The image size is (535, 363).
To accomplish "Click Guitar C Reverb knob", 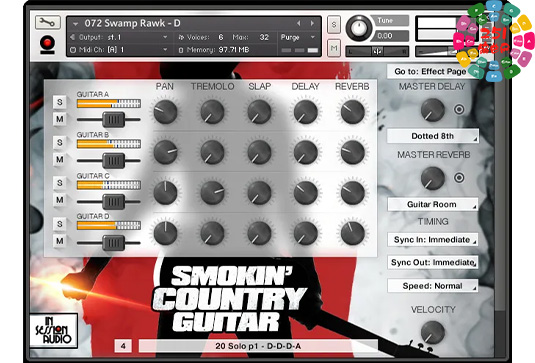I will click(353, 193).
